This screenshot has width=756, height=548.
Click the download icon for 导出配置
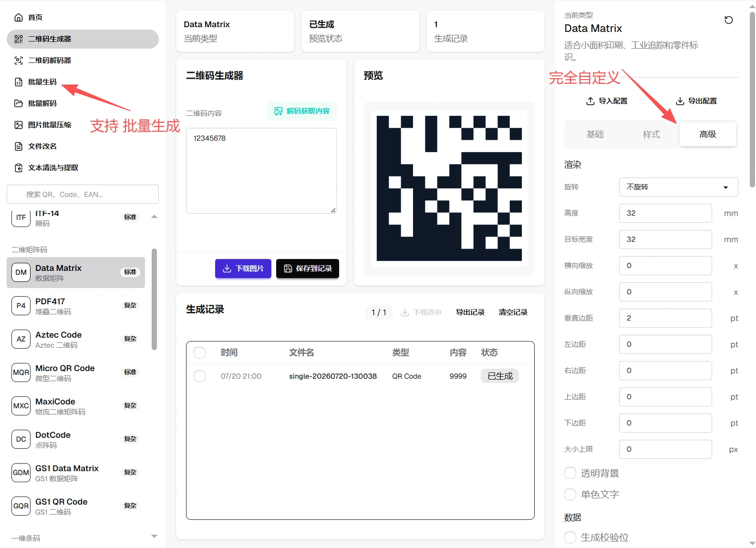pyautogui.click(x=680, y=101)
